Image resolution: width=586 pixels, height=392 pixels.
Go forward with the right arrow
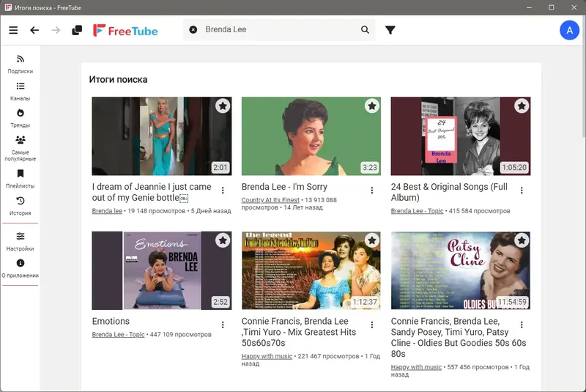point(56,30)
